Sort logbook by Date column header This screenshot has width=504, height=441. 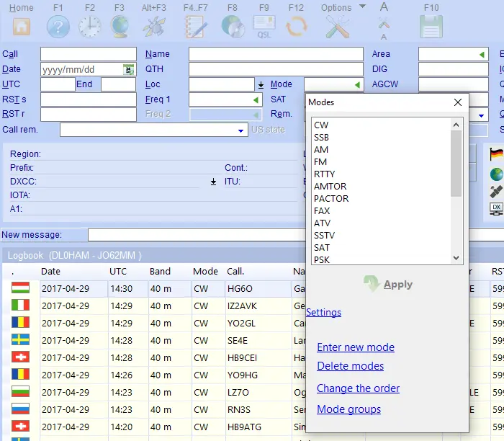(51, 272)
